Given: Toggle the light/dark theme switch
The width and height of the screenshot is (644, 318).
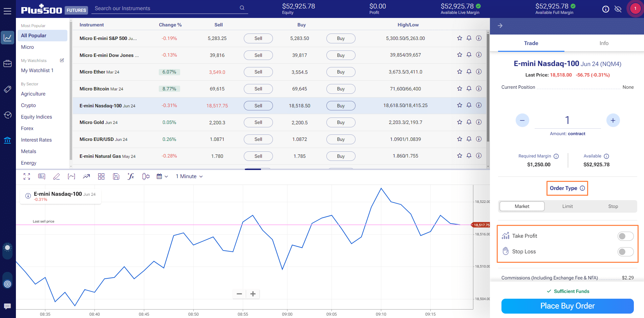Looking at the screenshot, I should [x=7, y=251].
